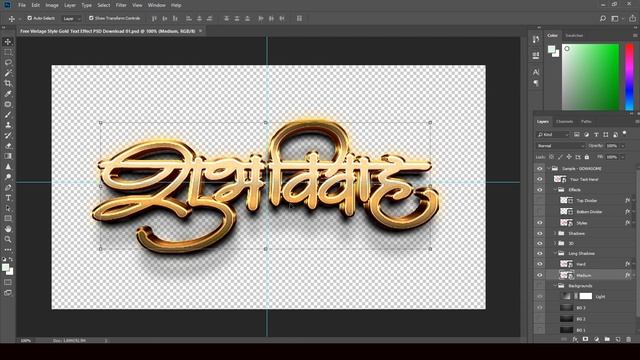Click the search icon in options bar
The height and width of the screenshot is (360, 640).
point(603,18)
